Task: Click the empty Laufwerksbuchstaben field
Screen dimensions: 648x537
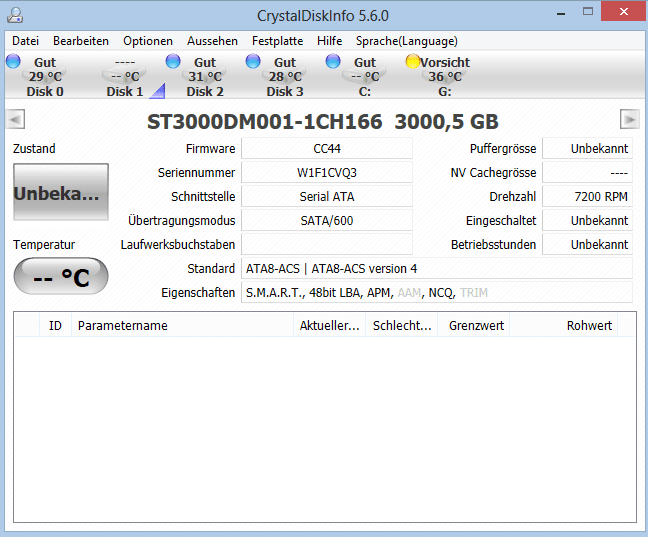Action: pyautogui.click(x=327, y=244)
